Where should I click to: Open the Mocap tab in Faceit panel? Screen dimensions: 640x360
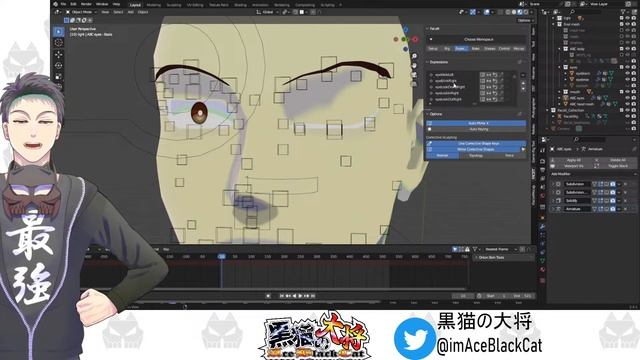pyautogui.click(x=519, y=49)
